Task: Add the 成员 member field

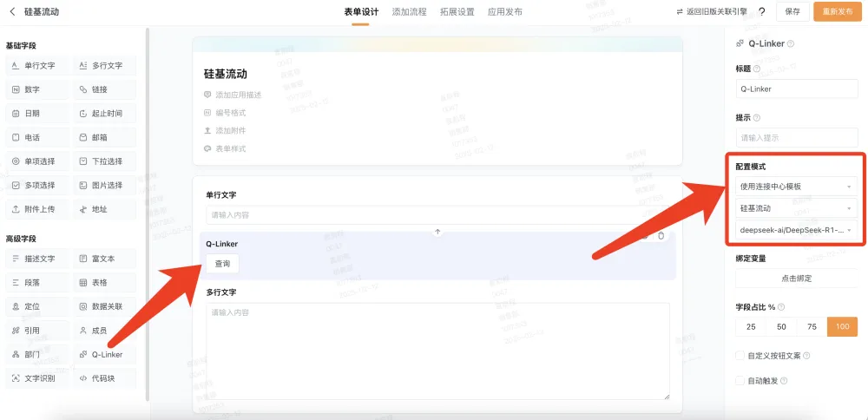Action: click(105, 331)
